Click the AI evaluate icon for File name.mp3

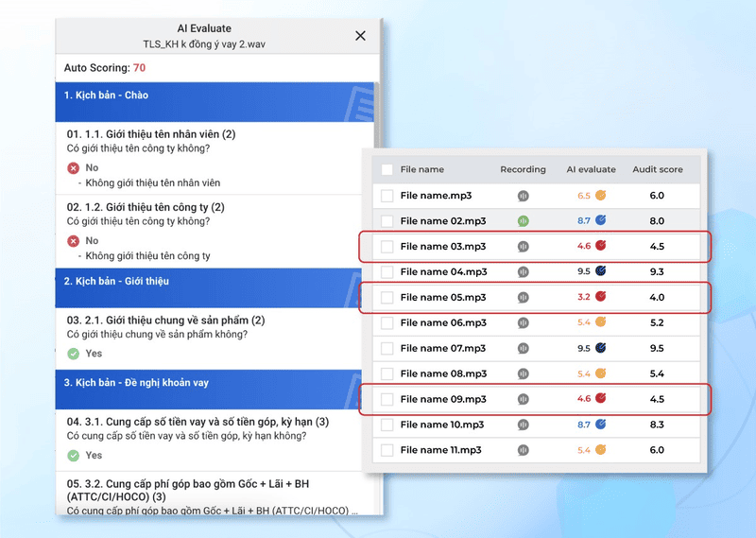point(600,195)
